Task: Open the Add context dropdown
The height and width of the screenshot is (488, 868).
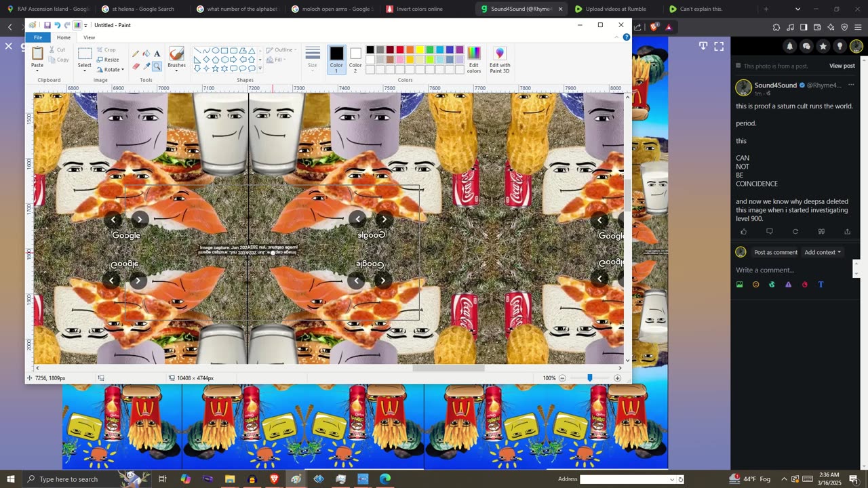Action: click(x=823, y=252)
